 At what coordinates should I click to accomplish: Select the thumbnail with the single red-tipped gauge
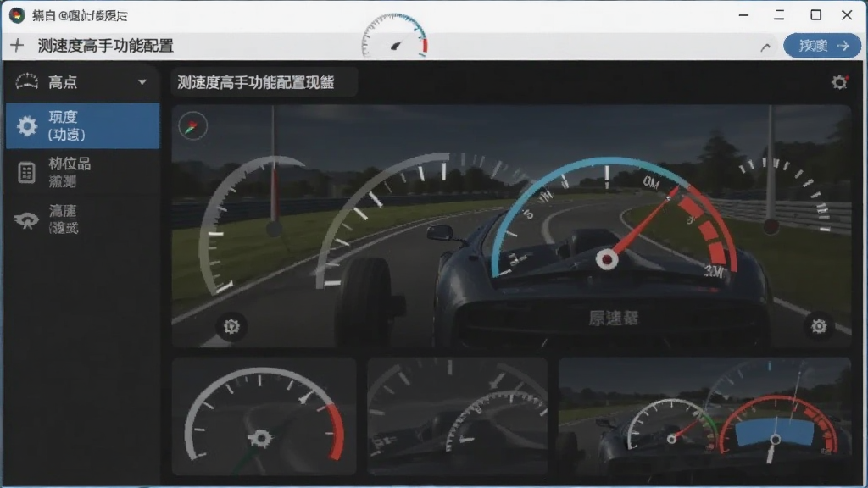pos(264,416)
